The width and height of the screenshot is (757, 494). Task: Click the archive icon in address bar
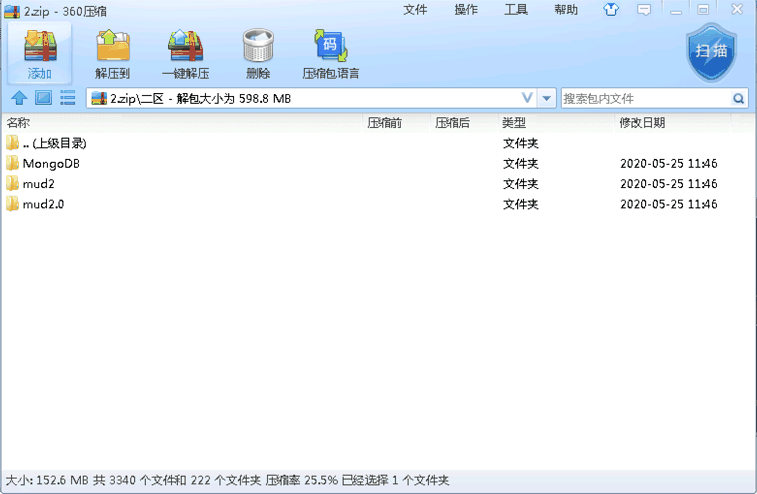click(99, 98)
